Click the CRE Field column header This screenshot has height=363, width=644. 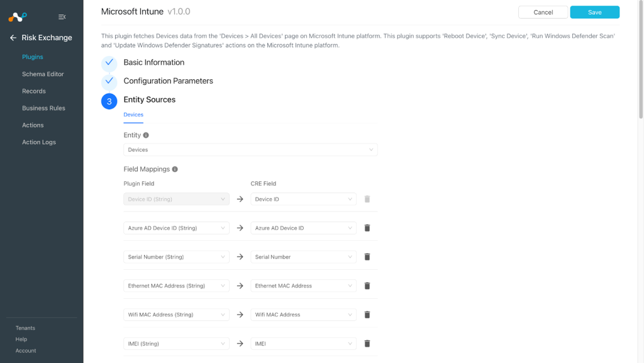pos(264,184)
